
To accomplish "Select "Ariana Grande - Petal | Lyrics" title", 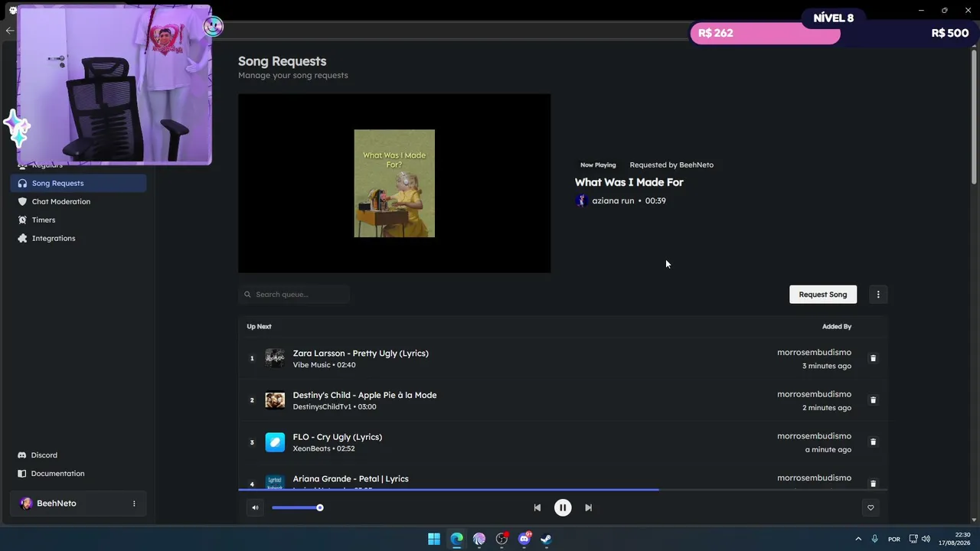I will (x=351, y=479).
